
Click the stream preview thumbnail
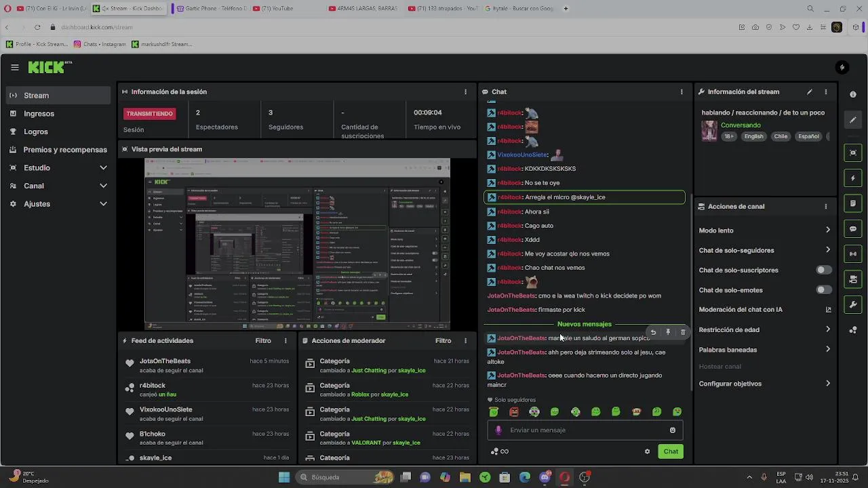(x=297, y=244)
